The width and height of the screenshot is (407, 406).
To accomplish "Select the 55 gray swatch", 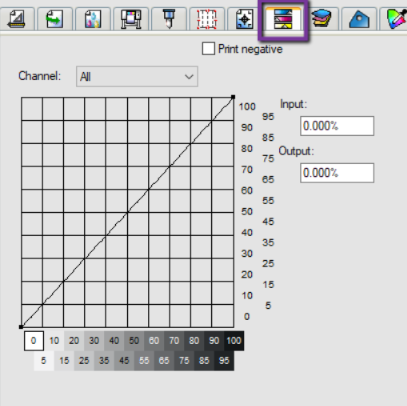I will point(144,361).
